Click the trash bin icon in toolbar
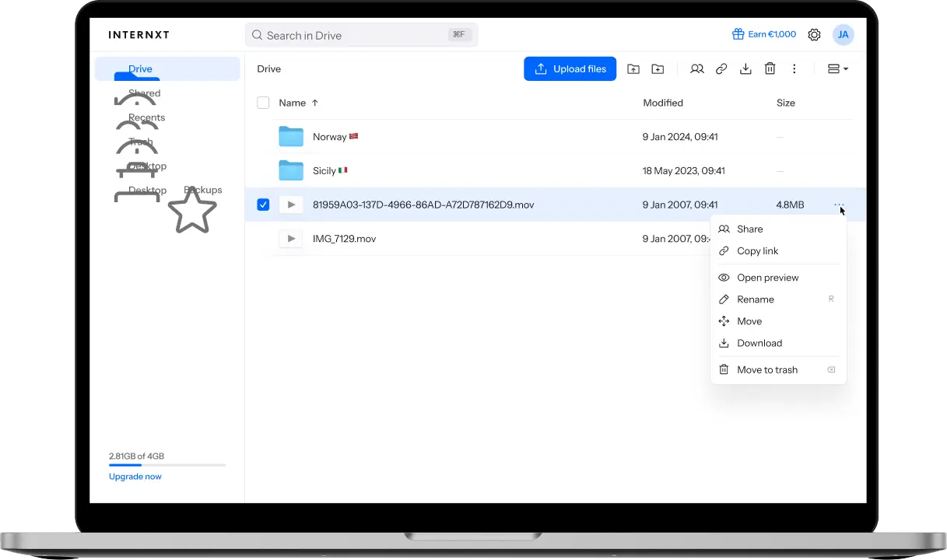 pyautogui.click(x=770, y=69)
